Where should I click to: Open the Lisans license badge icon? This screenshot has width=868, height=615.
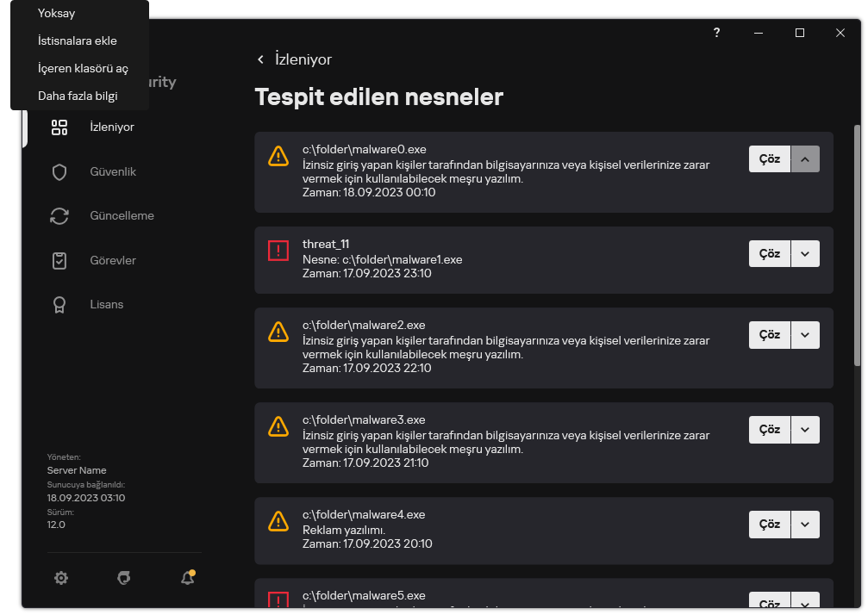59,305
